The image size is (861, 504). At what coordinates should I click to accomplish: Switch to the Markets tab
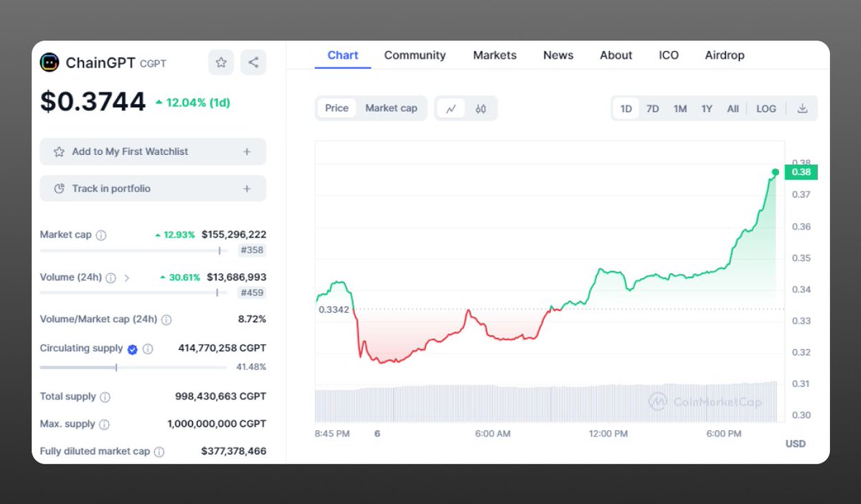click(x=494, y=55)
